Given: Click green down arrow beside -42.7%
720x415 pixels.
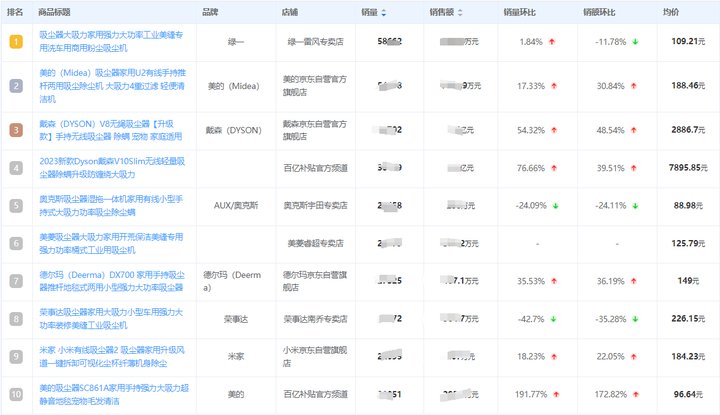Looking at the screenshot, I should [x=553, y=319].
